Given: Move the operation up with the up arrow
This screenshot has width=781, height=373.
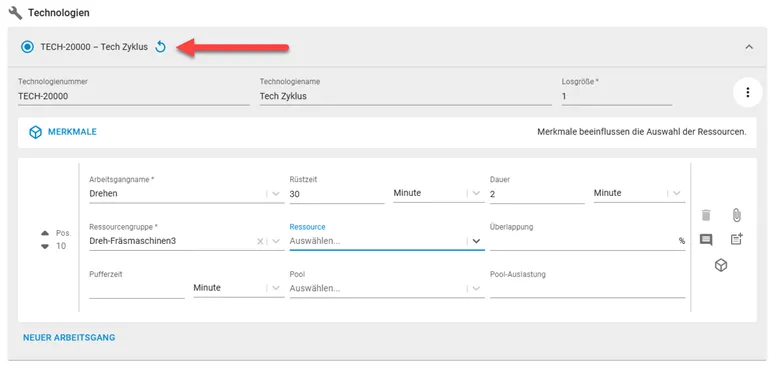Looking at the screenshot, I should pos(45,233).
